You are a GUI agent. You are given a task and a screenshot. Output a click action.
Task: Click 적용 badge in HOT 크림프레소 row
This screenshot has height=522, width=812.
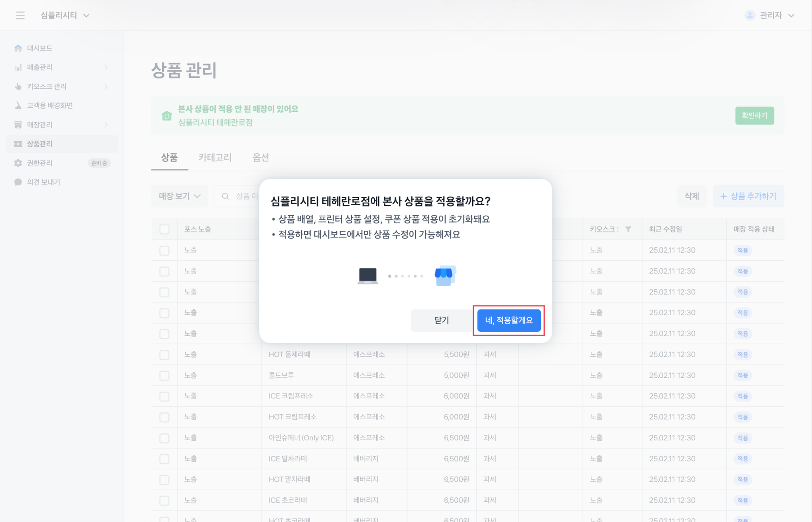(743, 417)
